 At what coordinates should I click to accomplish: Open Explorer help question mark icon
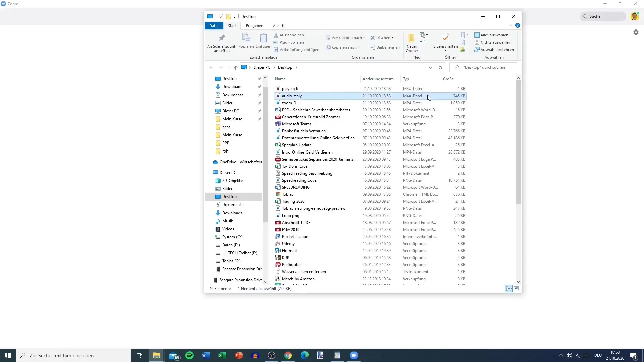pos(518,25)
